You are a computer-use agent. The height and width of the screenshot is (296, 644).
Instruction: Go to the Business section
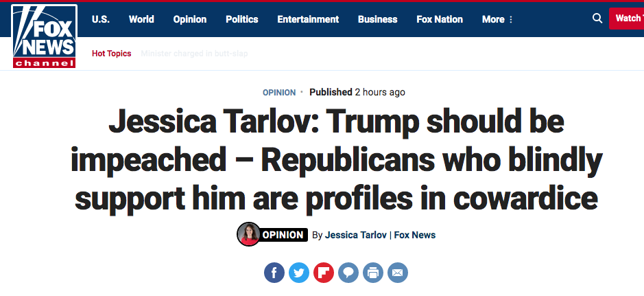click(x=377, y=19)
